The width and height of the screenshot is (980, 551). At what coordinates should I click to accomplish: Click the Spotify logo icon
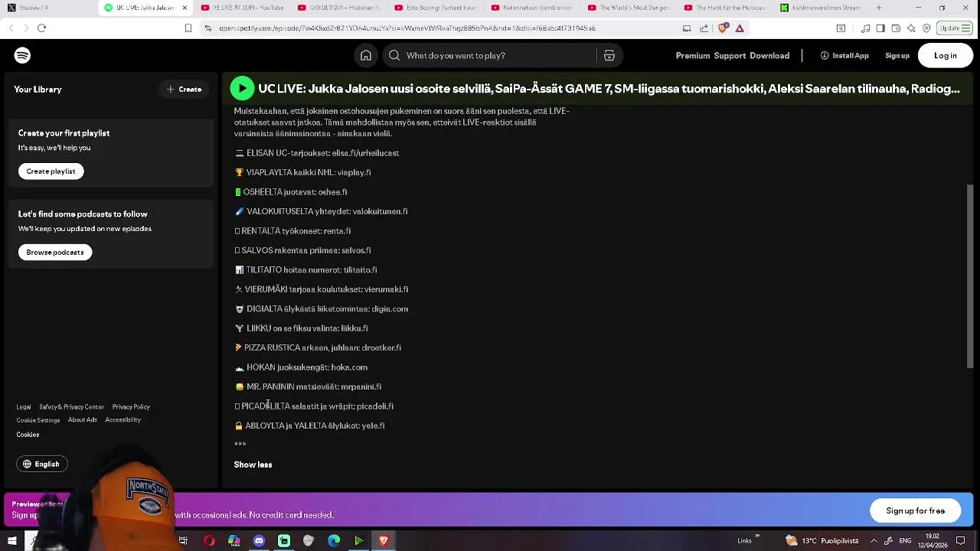22,56
